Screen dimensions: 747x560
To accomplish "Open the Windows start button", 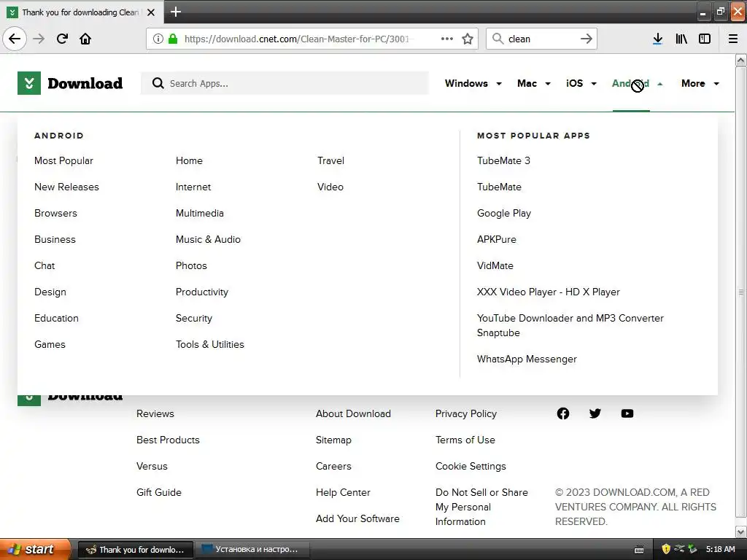I will tap(34, 549).
